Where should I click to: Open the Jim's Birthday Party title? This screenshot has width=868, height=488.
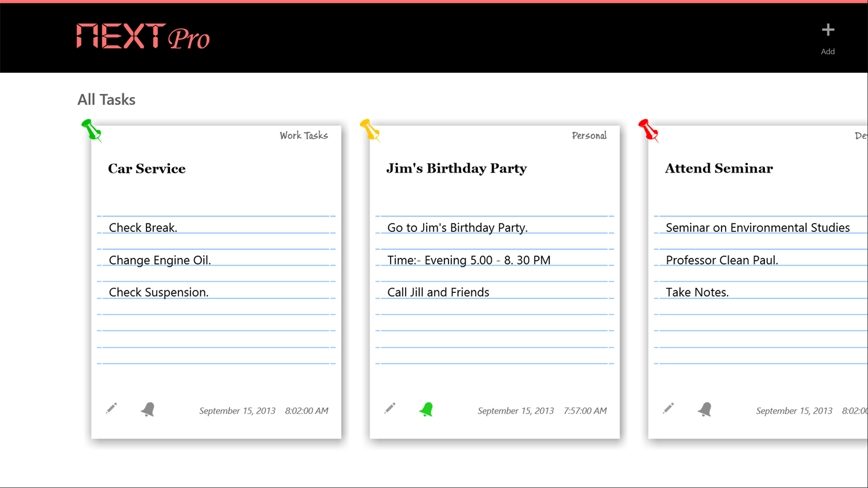pos(456,169)
